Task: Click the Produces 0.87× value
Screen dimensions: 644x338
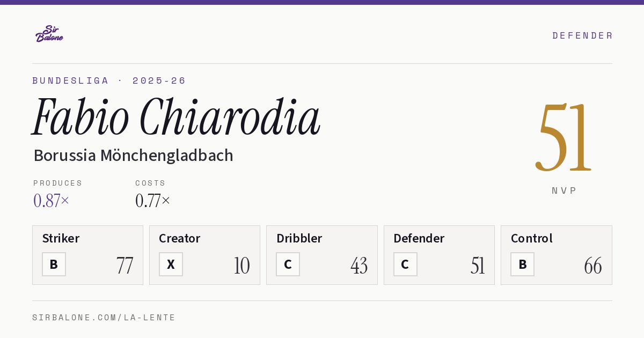Action: coord(52,201)
